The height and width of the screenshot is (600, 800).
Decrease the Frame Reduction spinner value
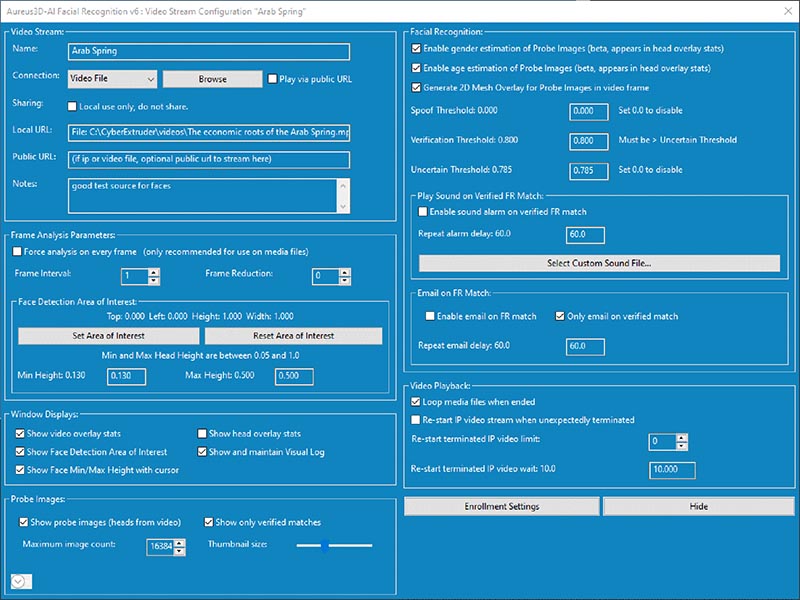point(345,281)
